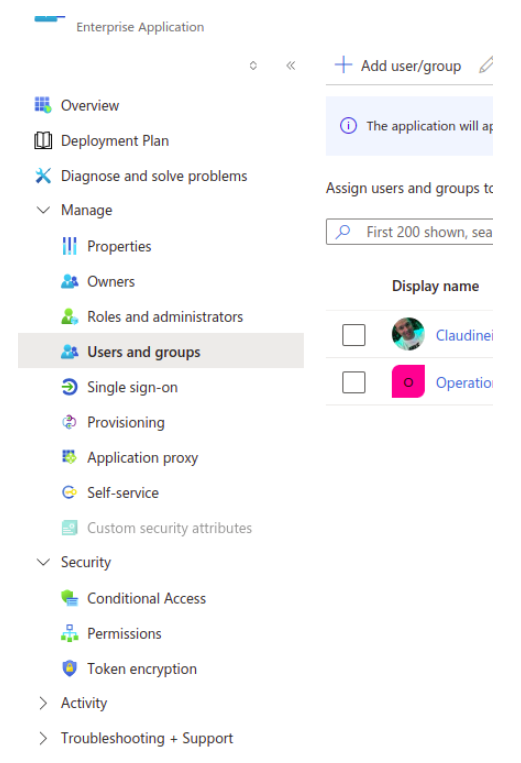Click the Single sign-on arrow icon
521x763 pixels.
pos(70,387)
